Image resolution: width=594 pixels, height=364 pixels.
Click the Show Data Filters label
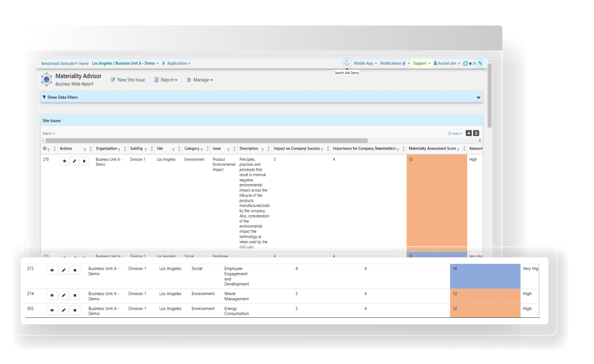click(x=62, y=97)
